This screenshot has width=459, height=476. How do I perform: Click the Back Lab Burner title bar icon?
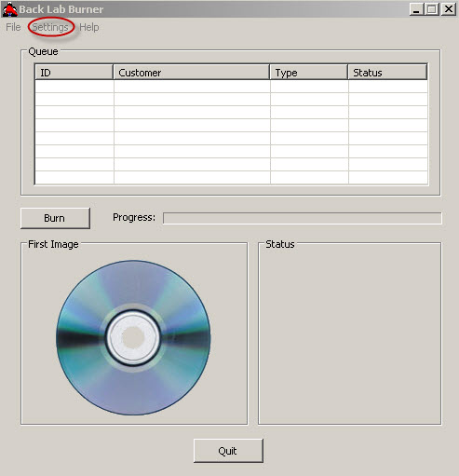[9, 9]
